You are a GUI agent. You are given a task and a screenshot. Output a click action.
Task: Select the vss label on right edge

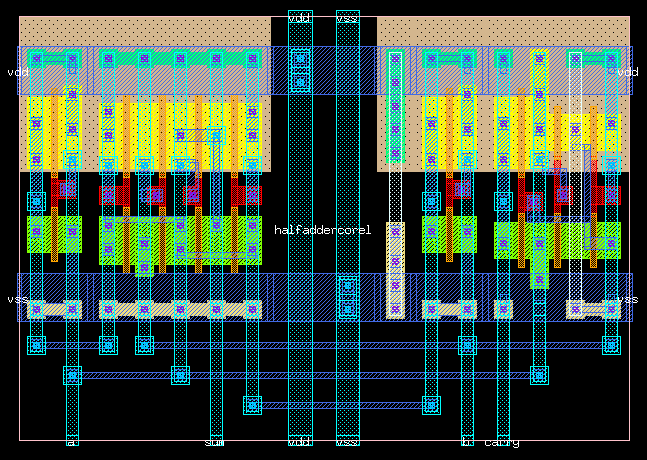[x=627, y=300]
